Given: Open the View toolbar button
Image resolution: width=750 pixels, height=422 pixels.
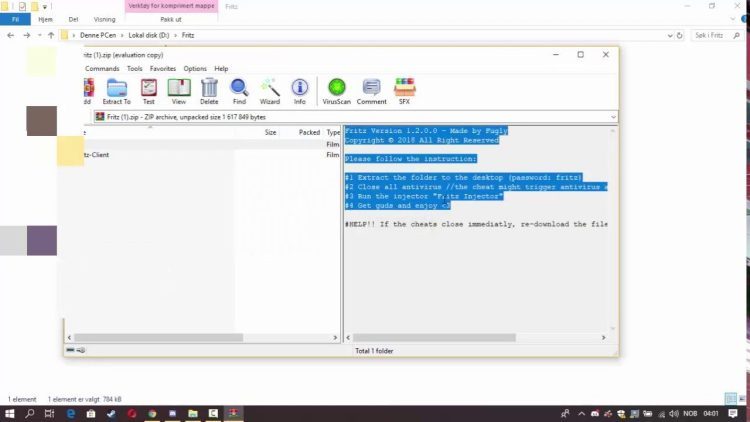Looking at the screenshot, I should tap(179, 91).
